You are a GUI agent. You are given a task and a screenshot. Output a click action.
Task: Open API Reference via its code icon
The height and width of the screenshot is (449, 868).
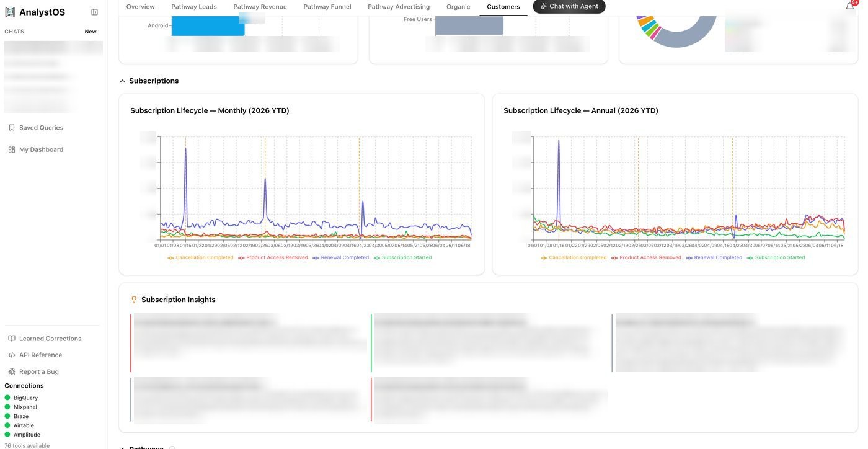[12, 355]
